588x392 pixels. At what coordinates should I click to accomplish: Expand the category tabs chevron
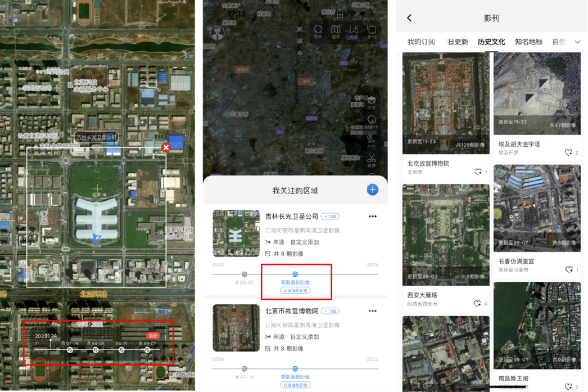pyautogui.click(x=577, y=42)
